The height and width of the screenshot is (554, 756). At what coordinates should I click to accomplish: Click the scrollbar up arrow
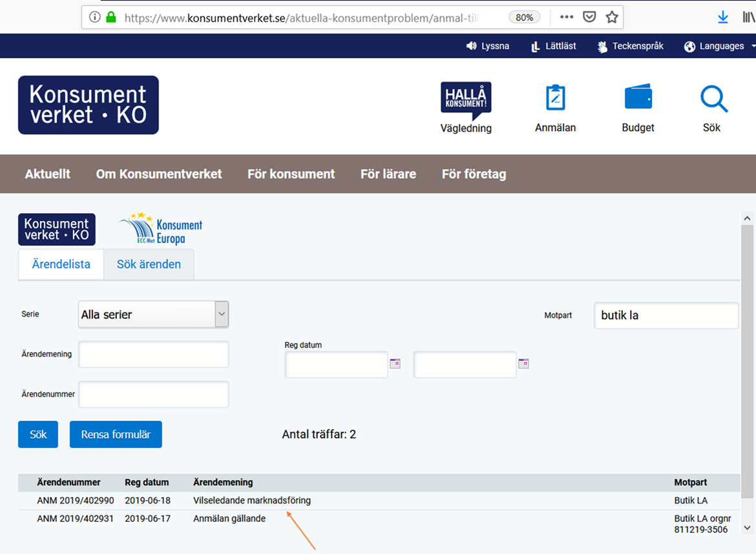[747, 218]
